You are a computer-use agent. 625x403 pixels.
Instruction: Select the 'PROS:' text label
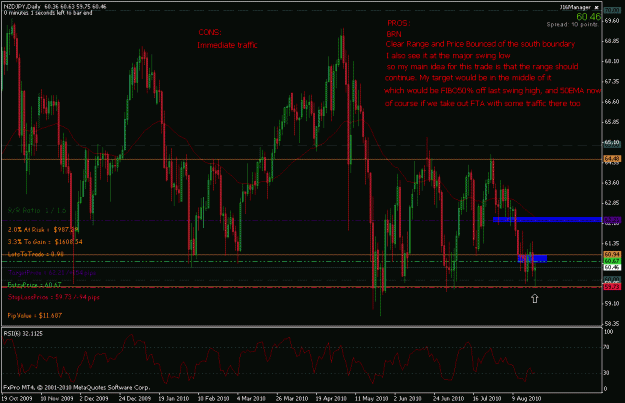pyautogui.click(x=398, y=23)
